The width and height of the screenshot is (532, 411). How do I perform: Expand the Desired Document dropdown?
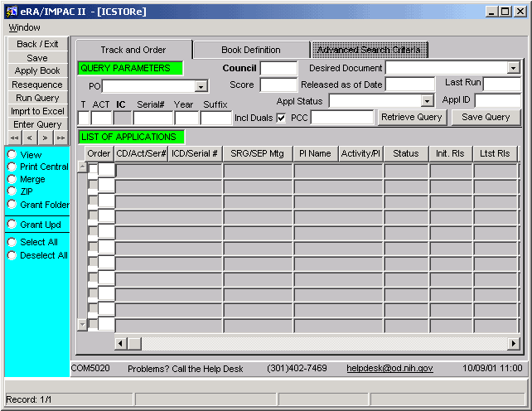pyautogui.click(x=513, y=68)
